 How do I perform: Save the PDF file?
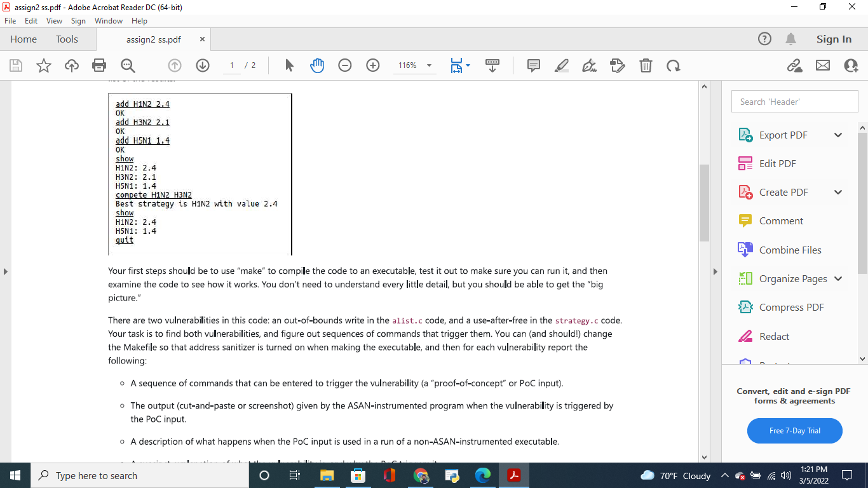coord(15,65)
